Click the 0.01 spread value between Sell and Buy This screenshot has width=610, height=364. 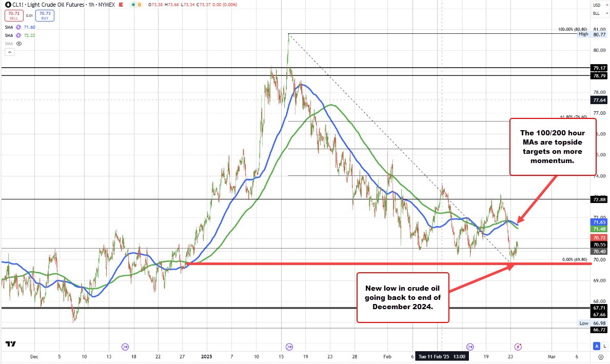pos(29,16)
